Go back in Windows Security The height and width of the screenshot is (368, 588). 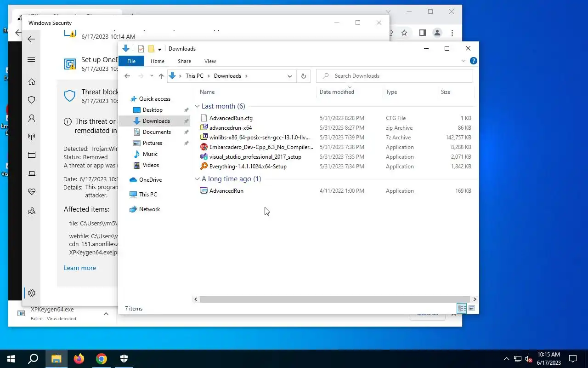(x=31, y=39)
